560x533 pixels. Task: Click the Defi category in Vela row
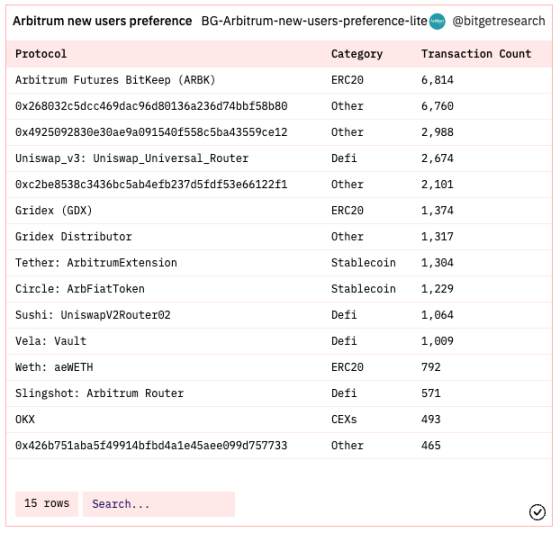[344, 341]
